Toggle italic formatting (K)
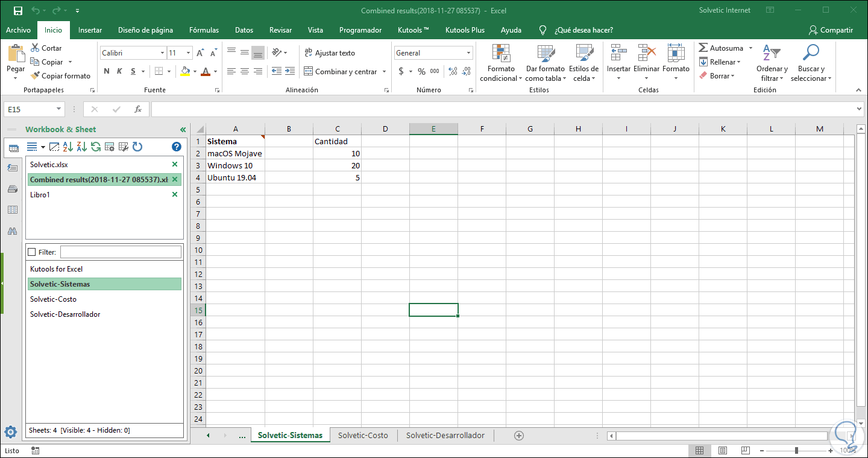 (x=119, y=72)
